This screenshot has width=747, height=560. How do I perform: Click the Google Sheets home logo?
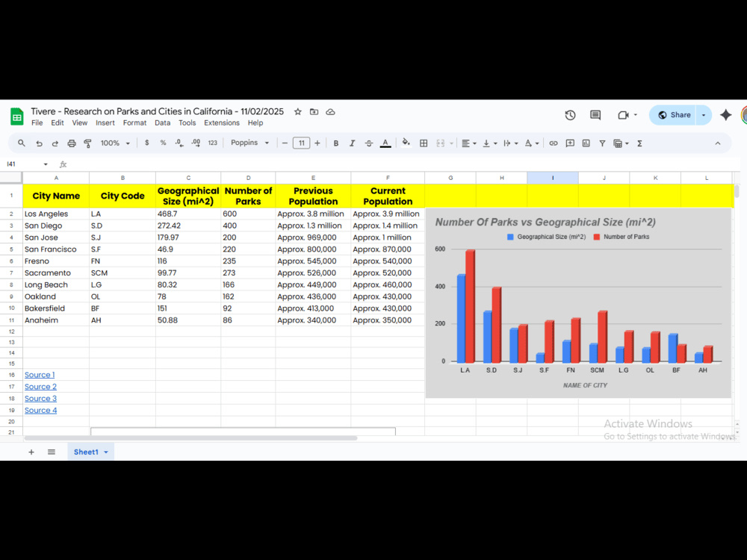click(x=16, y=116)
